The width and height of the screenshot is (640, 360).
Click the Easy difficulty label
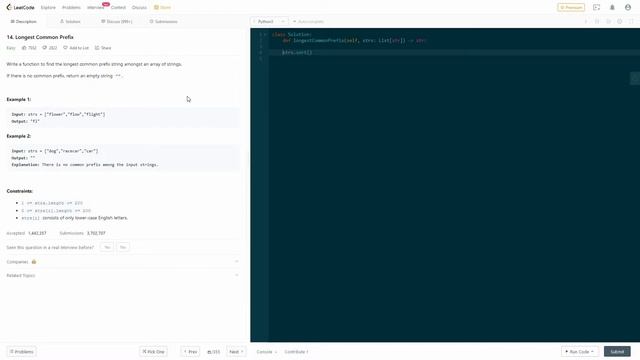point(11,48)
